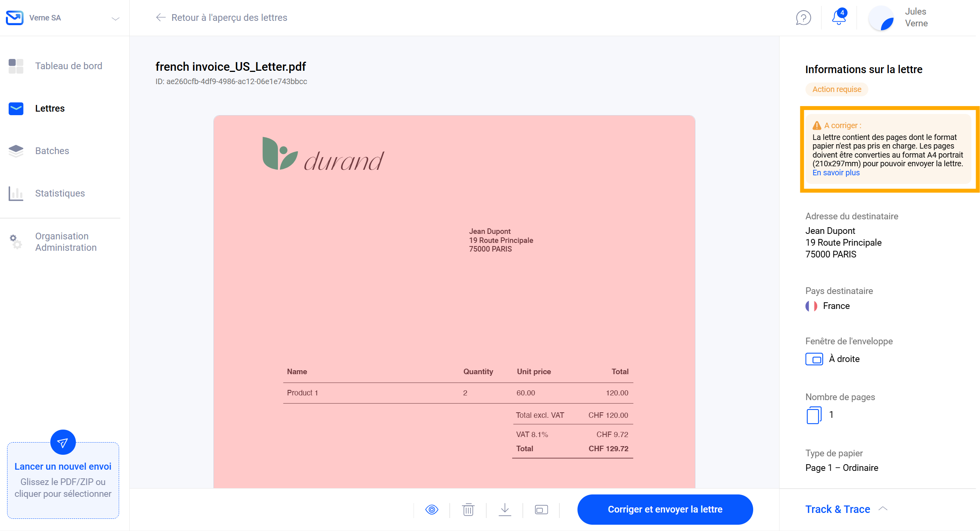Image resolution: width=980 pixels, height=531 pixels.
Task: Navigate to Batches in the sidebar
Action: click(52, 151)
